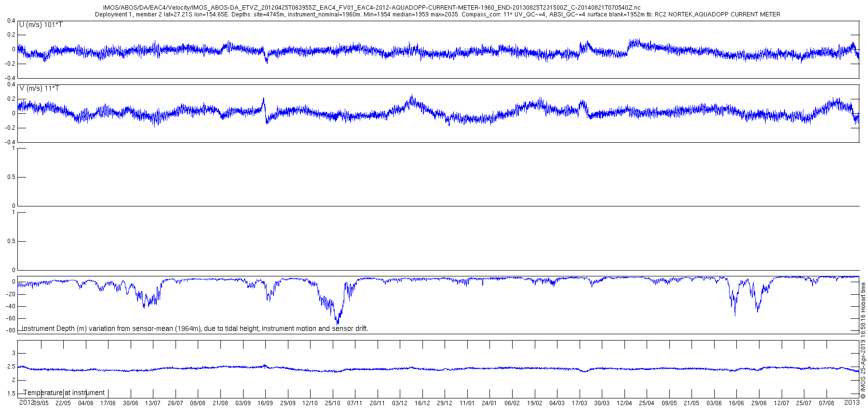Click the '08/08' date tick label
The width and height of the screenshot is (868, 410).
[x=198, y=403]
